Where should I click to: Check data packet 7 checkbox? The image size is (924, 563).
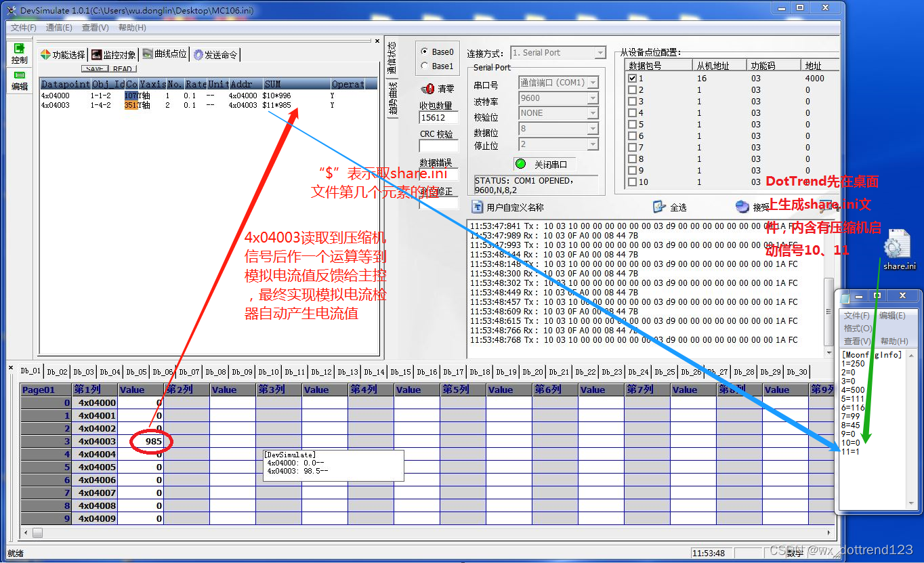pos(633,147)
